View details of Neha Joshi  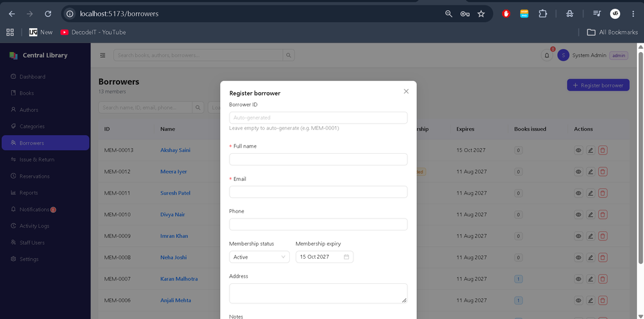(x=579, y=257)
